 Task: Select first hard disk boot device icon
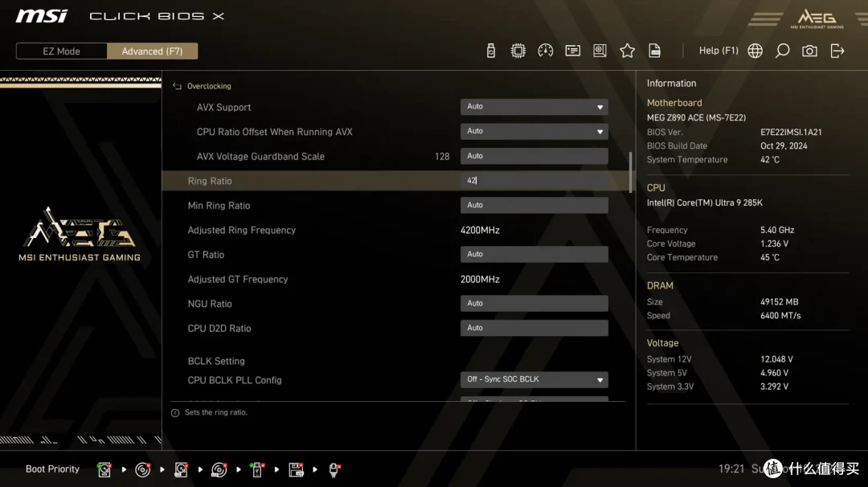click(x=104, y=469)
